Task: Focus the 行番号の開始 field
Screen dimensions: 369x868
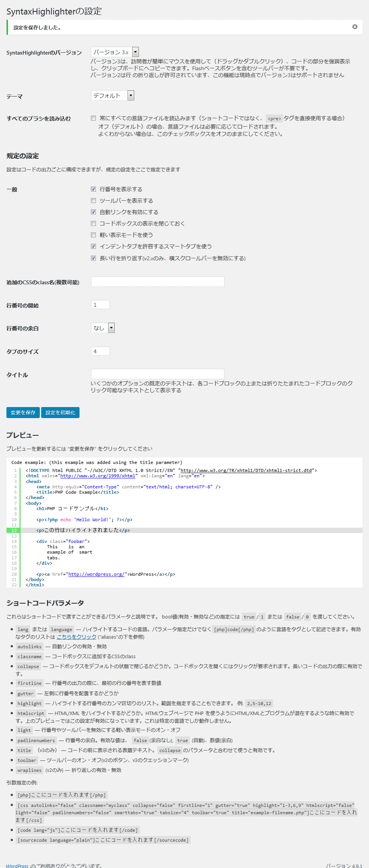Action: [x=100, y=304]
